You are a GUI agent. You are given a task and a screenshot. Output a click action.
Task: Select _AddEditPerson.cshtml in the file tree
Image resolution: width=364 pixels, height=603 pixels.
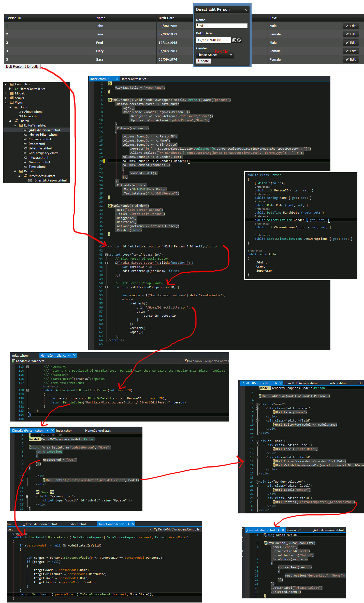[44, 130]
